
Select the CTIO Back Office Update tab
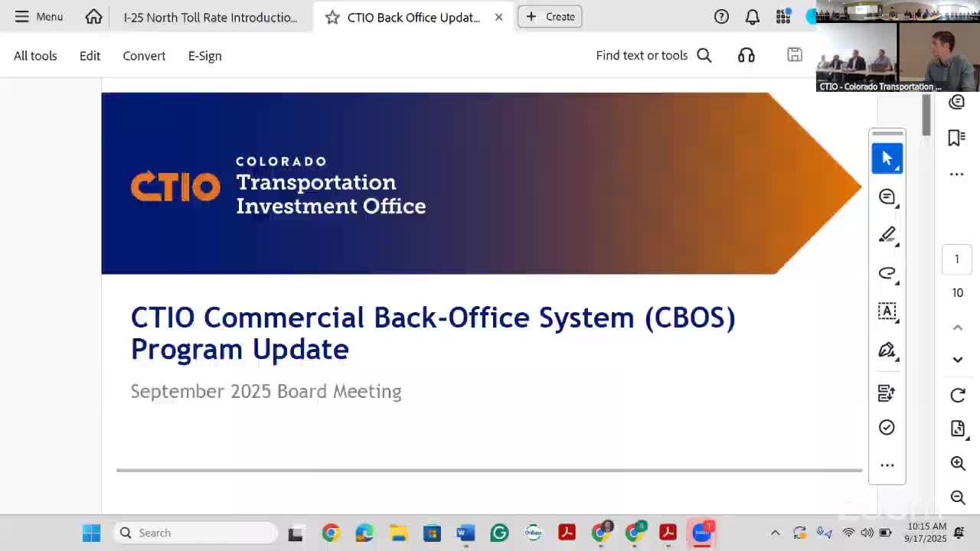pyautogui.click(x=413, y=17)
